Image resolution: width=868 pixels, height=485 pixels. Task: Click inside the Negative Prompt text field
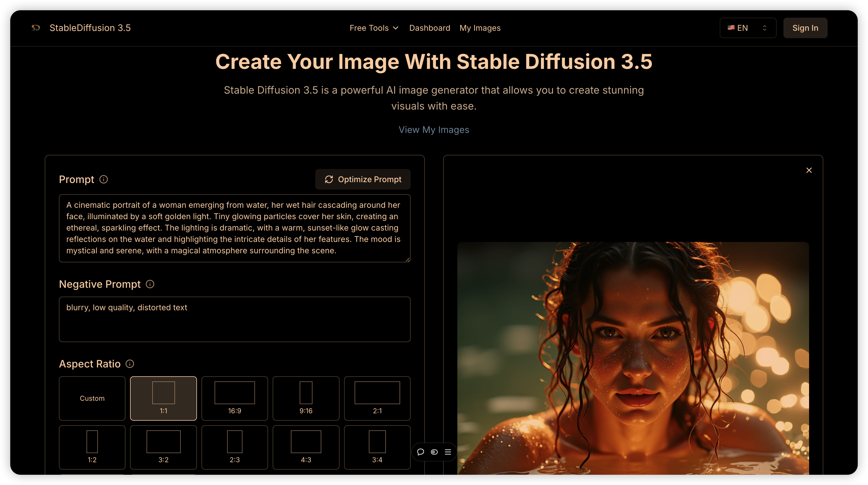click(235, 319)
